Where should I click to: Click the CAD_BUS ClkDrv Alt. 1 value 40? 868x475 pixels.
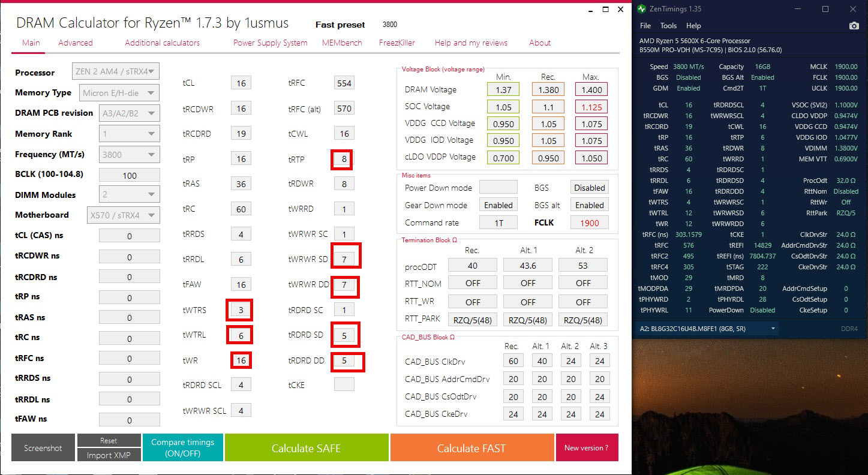pos(542,361)
